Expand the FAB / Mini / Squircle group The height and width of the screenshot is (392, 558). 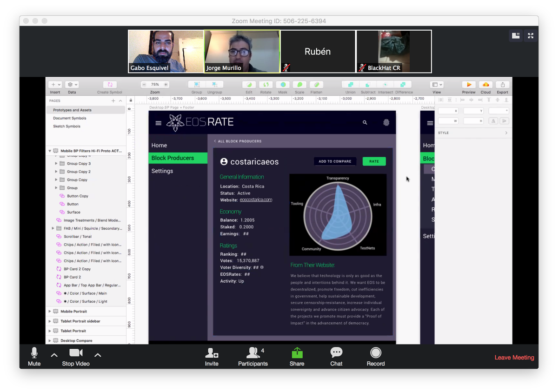pos(53,228)
